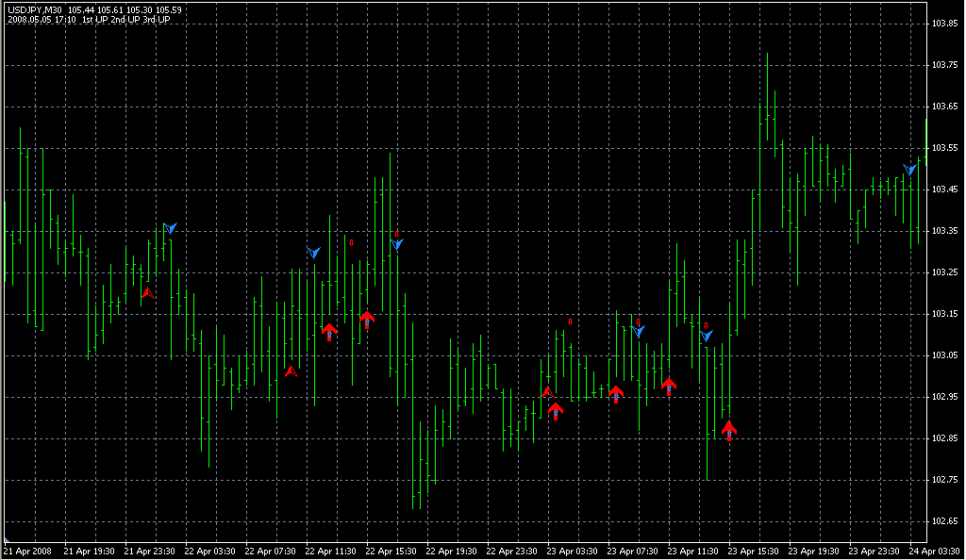
Task: Click the 2008.05.05 17:10 timestamp
Action: tap(42, 20)
